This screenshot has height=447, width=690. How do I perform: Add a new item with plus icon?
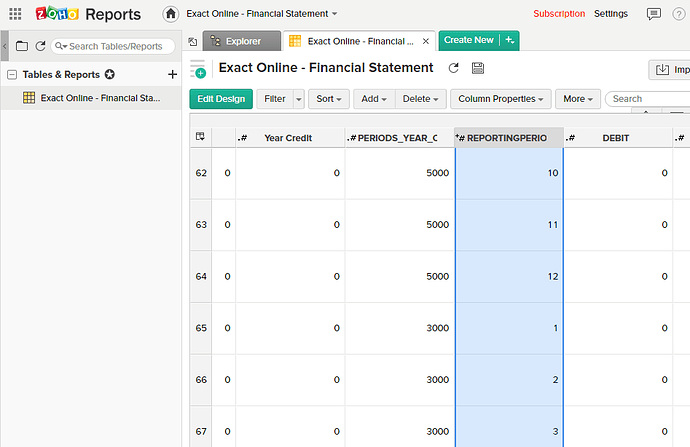pos(172,74)
